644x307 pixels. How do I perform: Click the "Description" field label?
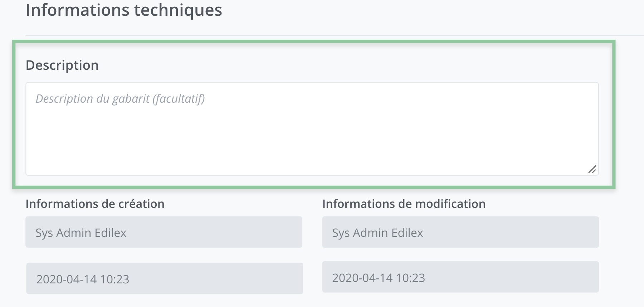coord(62,65)
